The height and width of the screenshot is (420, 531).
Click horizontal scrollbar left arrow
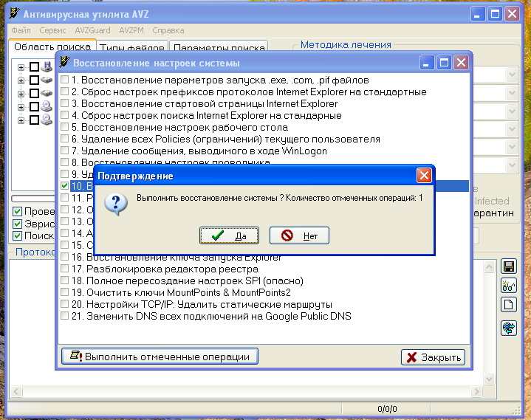[16, 392]
